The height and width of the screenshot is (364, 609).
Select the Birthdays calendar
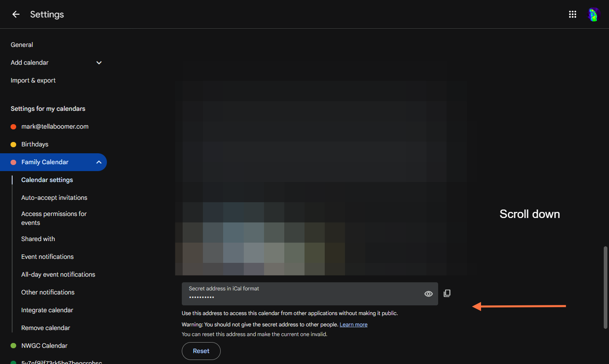pos(35,144)
